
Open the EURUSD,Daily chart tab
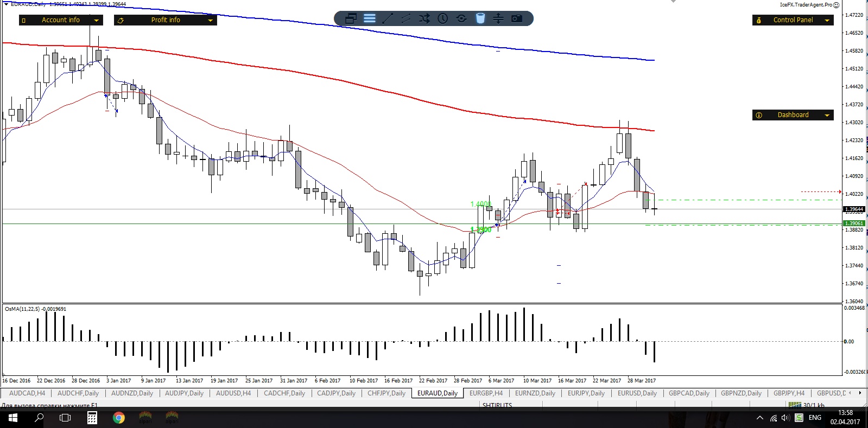(x=637, y=393)
